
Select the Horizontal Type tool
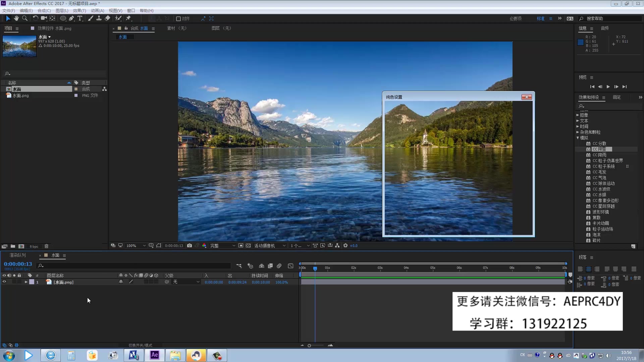click(x=80, y=18)
